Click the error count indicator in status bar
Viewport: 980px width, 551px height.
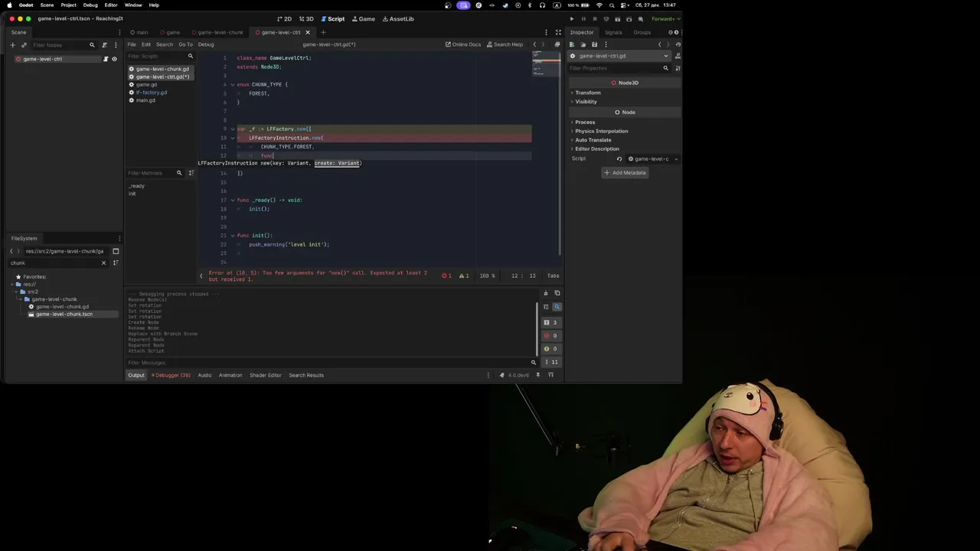447,275
